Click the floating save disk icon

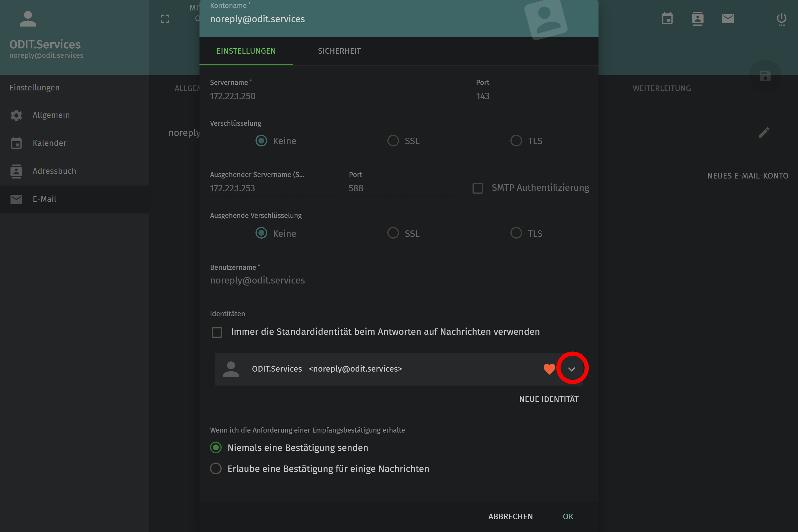(x=765, y=76)
